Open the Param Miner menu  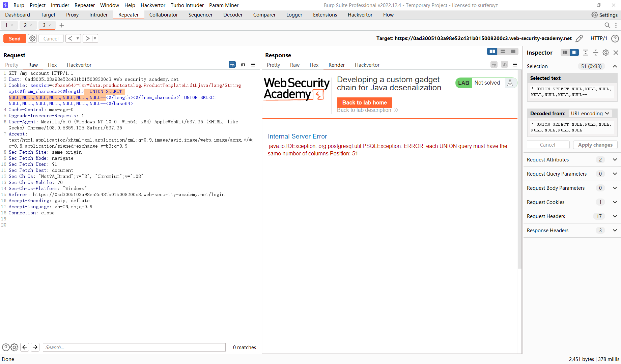pyautogui.click(x=224, y=5)
